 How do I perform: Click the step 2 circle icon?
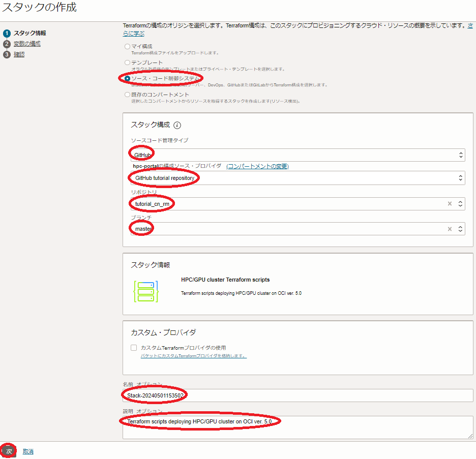point(7,44)
